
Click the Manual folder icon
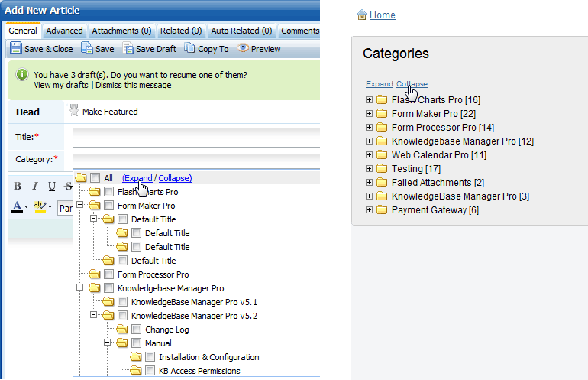(122, 343)
